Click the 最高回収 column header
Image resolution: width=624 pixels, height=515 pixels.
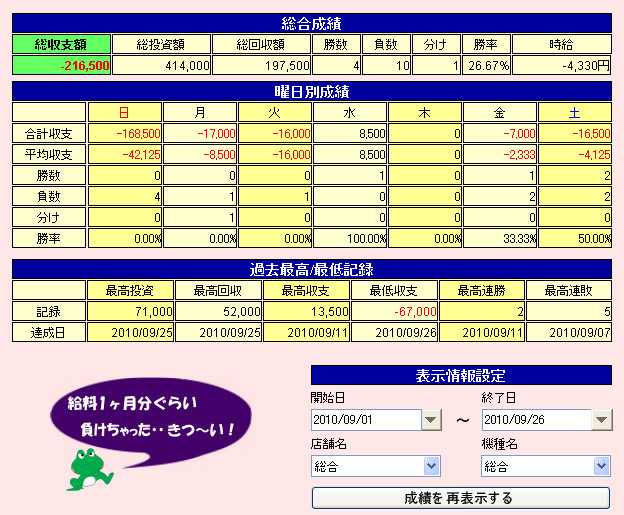click(218, 291)
